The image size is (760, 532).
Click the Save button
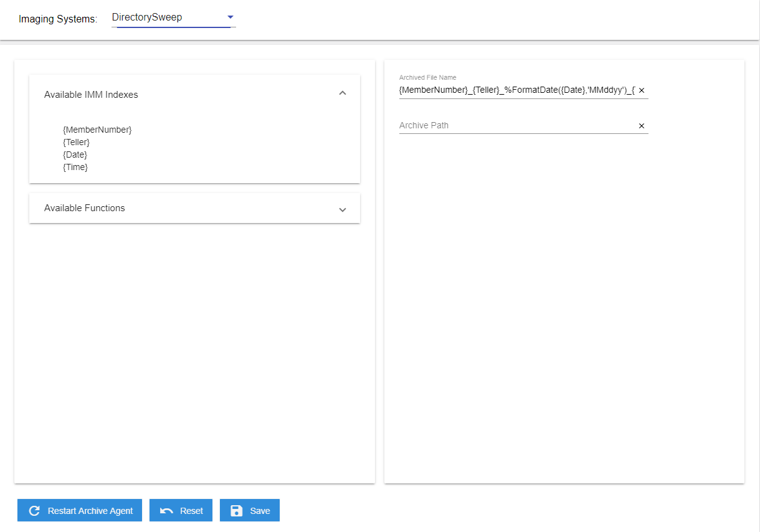click(250, 511)
